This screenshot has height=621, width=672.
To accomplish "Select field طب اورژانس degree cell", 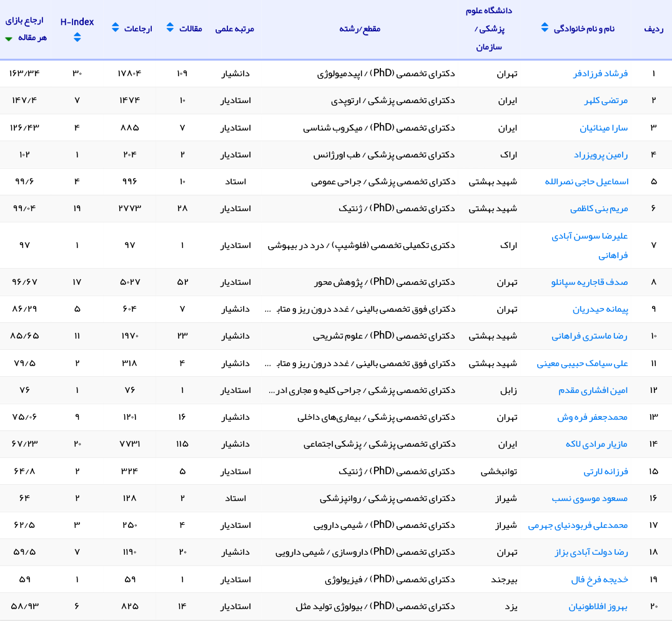I will coord(384,155).
